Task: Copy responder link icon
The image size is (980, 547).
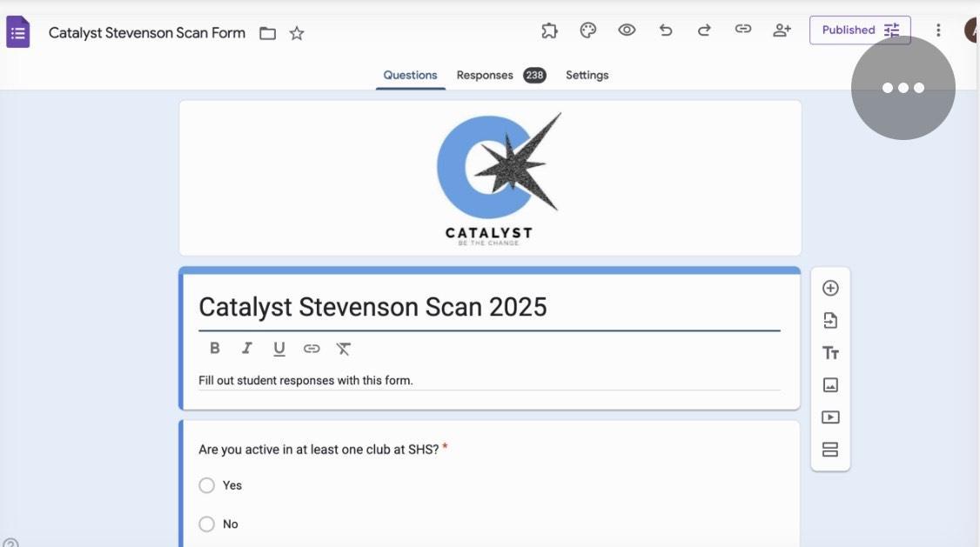Action: coord(742,29)
